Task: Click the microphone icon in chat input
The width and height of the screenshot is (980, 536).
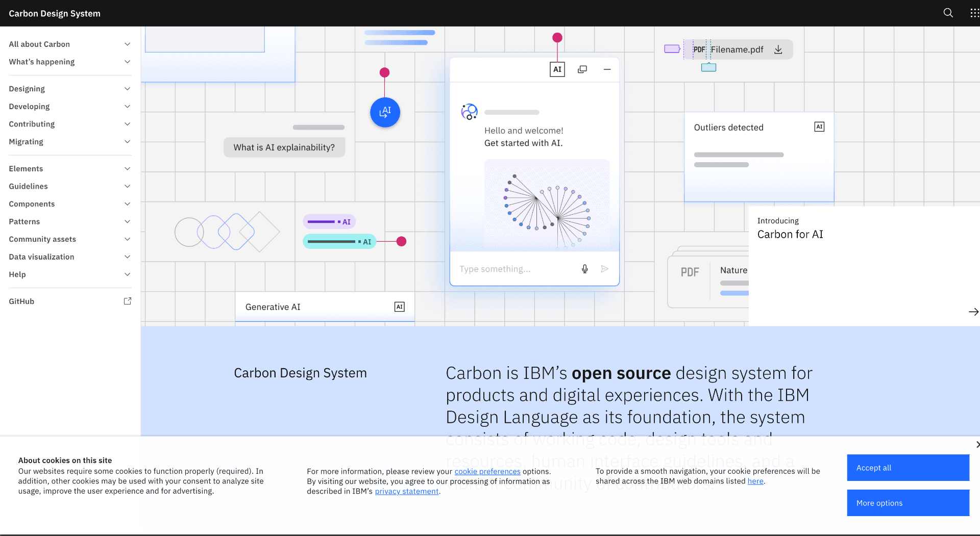Action: [585, 269]
